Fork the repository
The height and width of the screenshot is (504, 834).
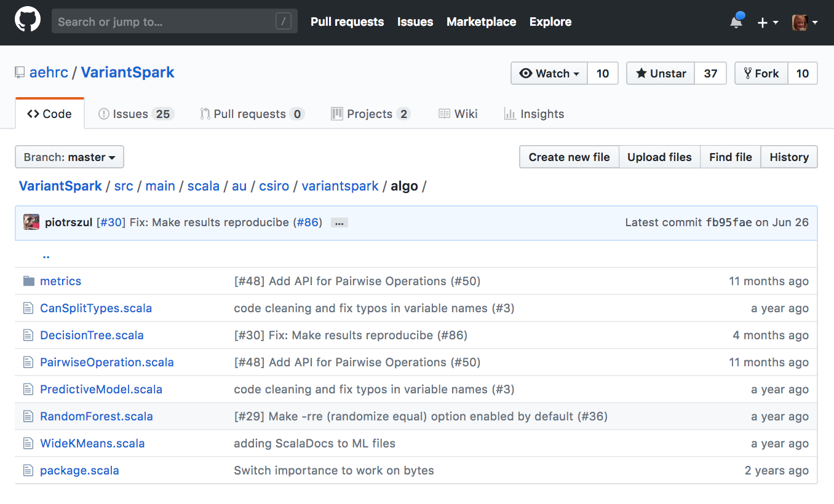point(761,73)
